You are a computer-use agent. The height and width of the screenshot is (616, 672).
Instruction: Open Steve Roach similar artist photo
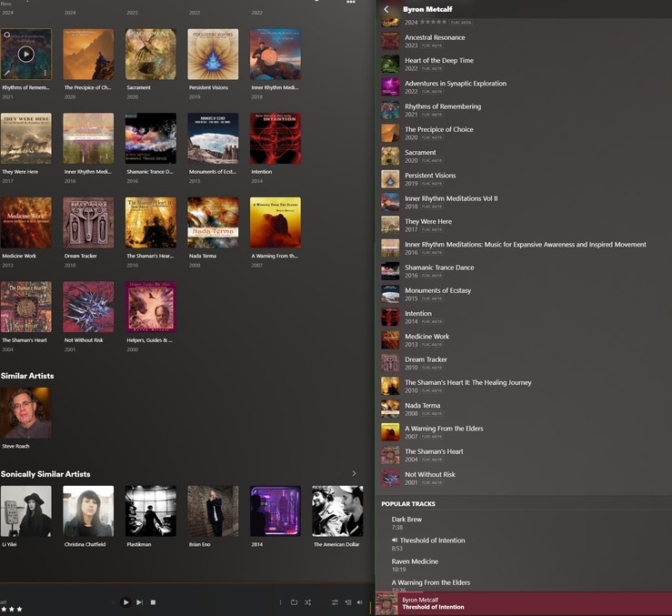pos(26,413)
